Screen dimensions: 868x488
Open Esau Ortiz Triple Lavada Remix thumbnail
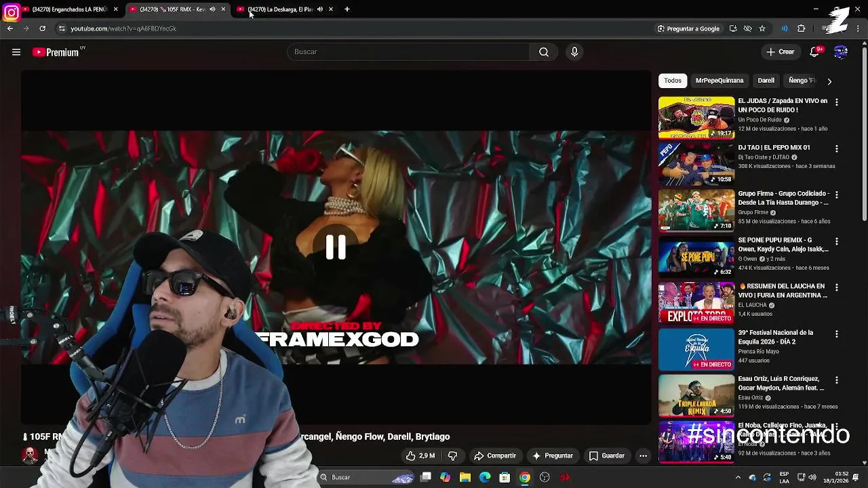click(x=696, y=396)
